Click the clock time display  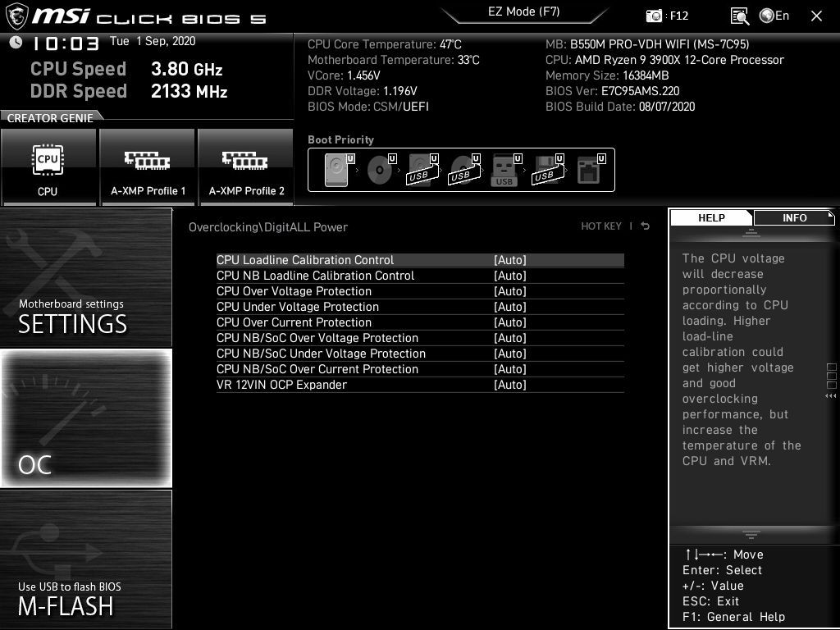66,43
